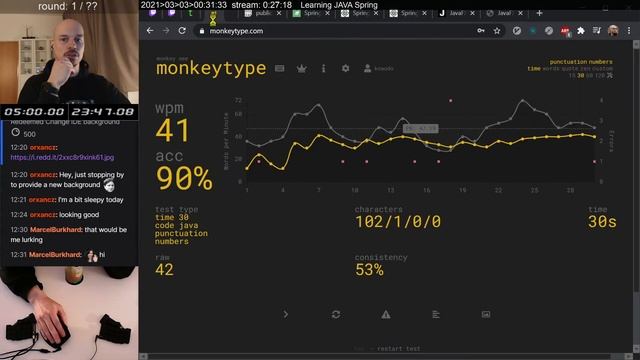Click the page horizontal scrollbar
Viewport: 640px width, 360px height.
386,356
